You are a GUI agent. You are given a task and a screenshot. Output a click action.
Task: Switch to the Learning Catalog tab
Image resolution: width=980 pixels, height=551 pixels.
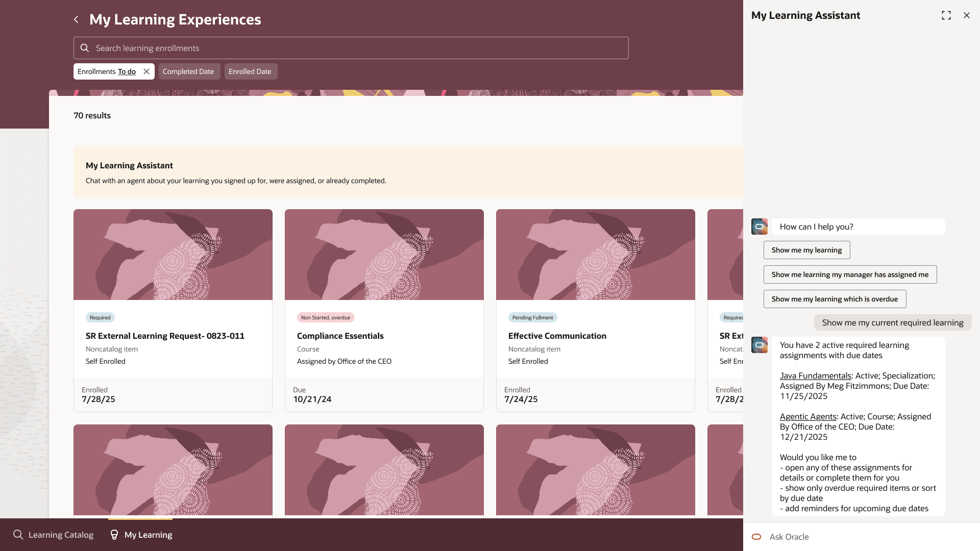60,535
